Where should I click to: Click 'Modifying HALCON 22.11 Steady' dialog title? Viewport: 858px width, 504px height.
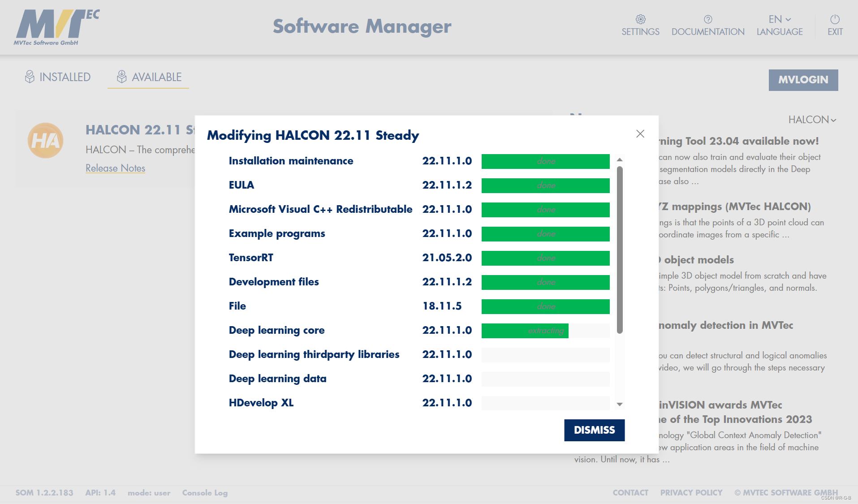click(313, 135)
